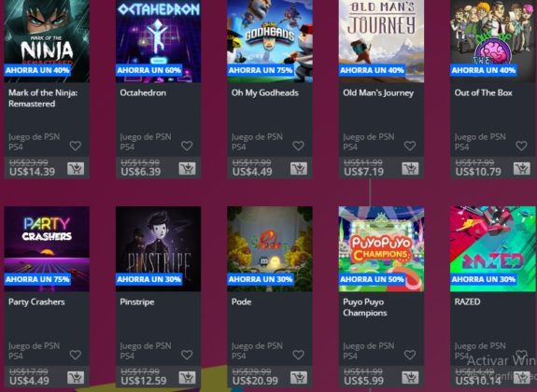This screenshot has width=537, height=392.
Task: Favorite Mark of the Ninja with heart
Action: [76, 146]
